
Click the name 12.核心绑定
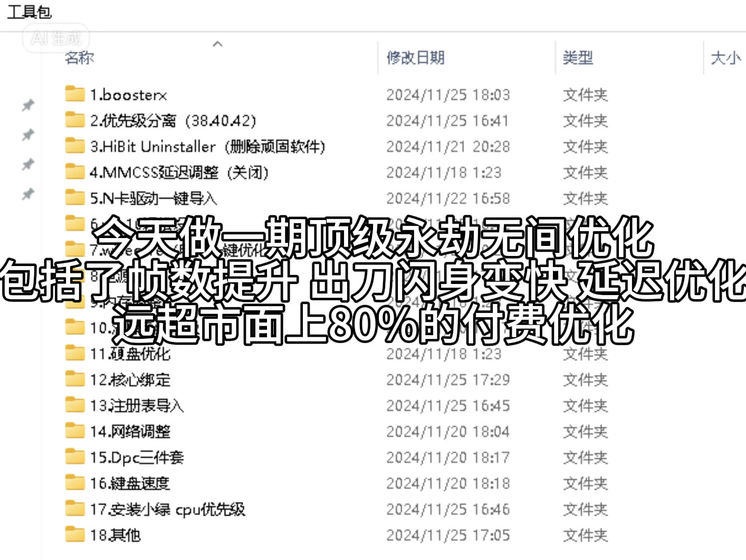click(x=130, y=379)
